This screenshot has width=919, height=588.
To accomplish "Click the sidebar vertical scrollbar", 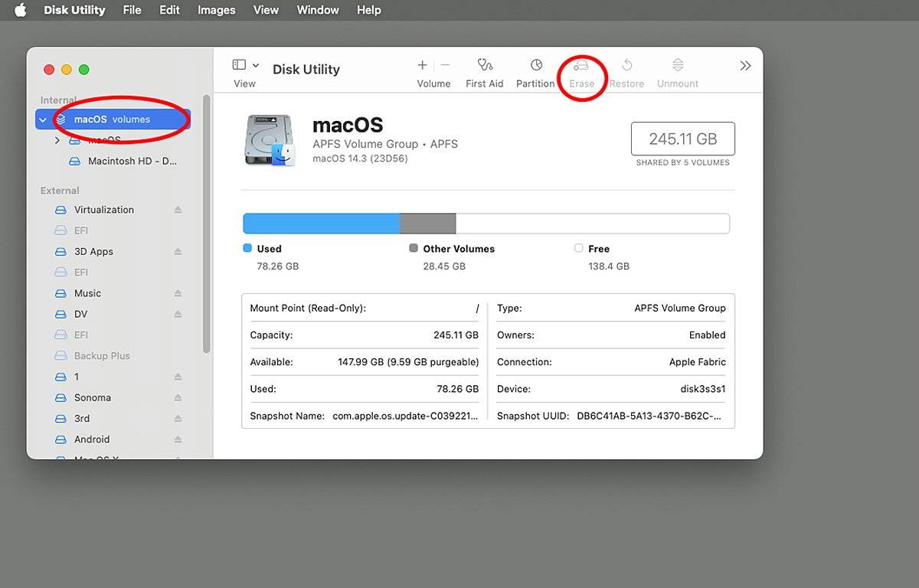I will tap(206, 224).
